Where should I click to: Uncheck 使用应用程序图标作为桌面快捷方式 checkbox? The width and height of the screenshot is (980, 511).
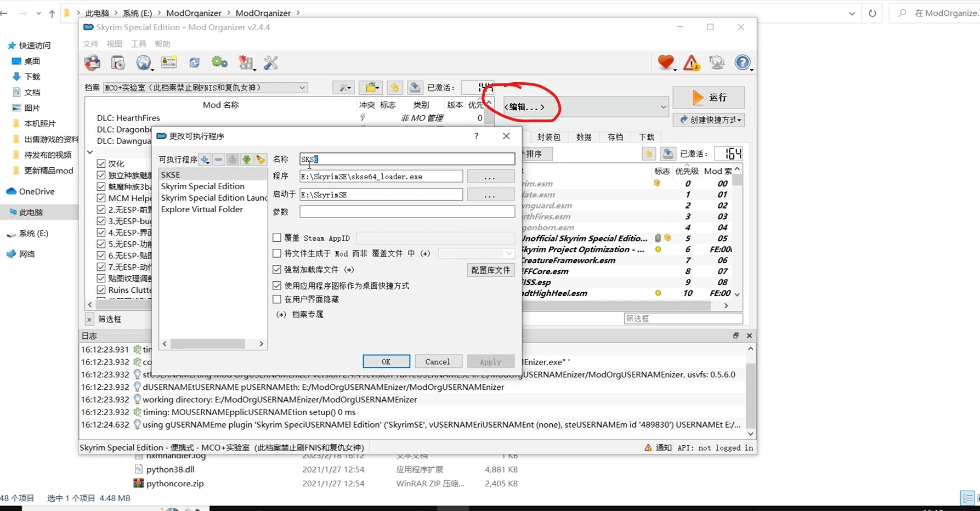pos(277,286)
